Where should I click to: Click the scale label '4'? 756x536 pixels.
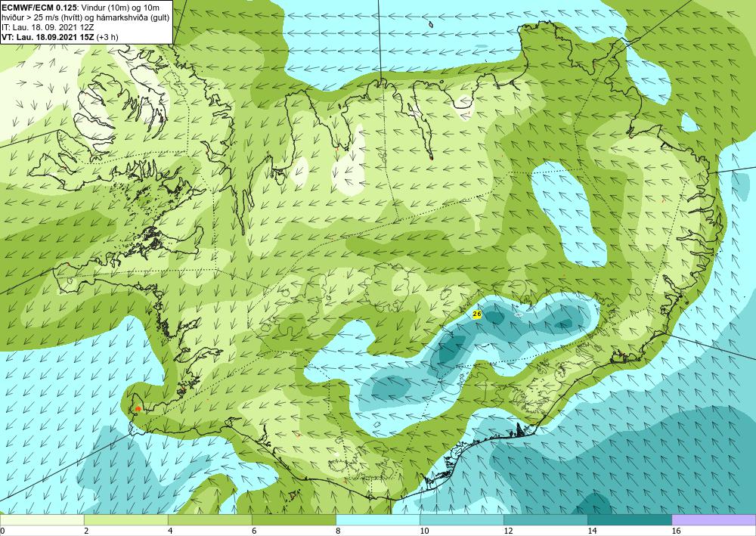[169, 531]
